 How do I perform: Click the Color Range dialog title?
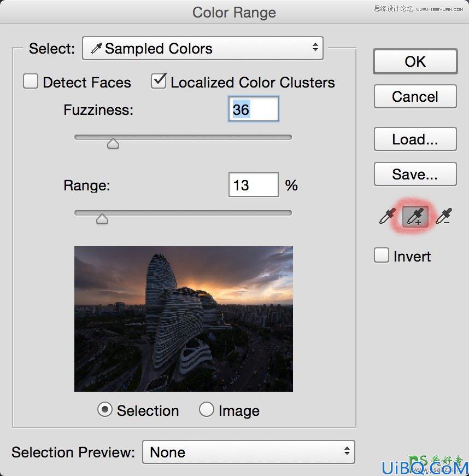[234, 13]
